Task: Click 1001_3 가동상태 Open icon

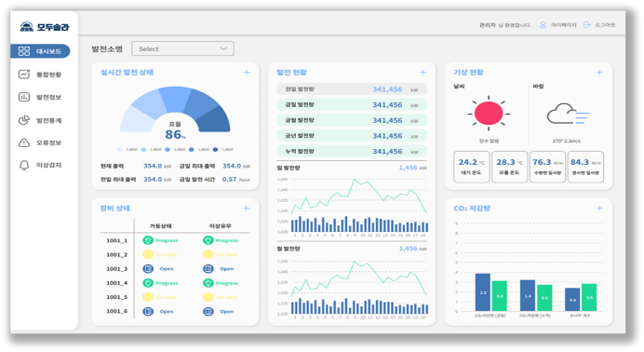Action: tap(148, 268)
